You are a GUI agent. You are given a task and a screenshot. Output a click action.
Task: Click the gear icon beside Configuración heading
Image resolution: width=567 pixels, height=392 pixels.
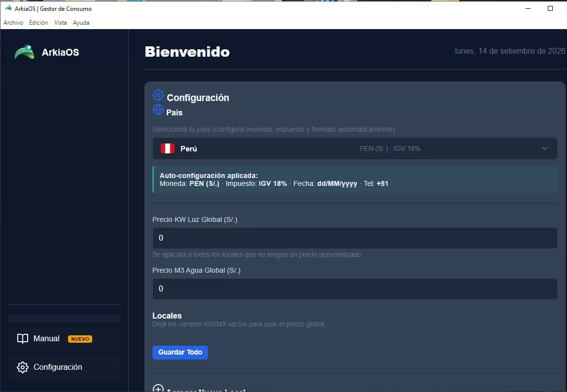coord(158,95)
